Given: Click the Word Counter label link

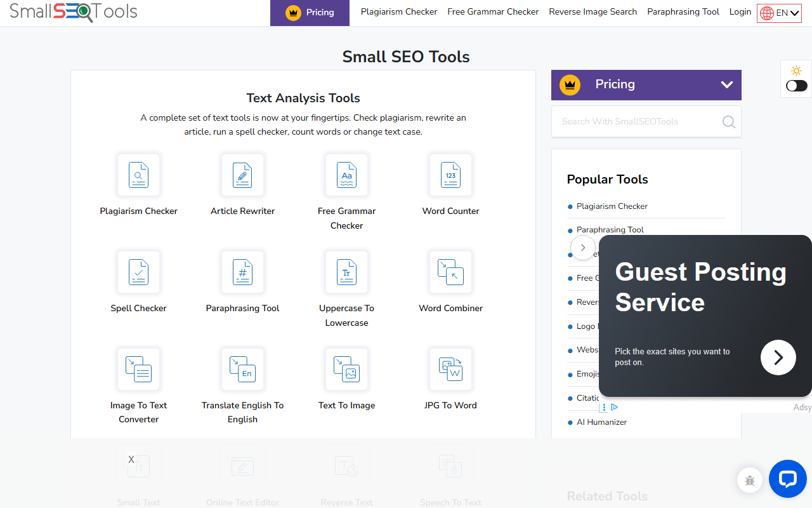Looking at the screenshot, I should tap(450, 211).
